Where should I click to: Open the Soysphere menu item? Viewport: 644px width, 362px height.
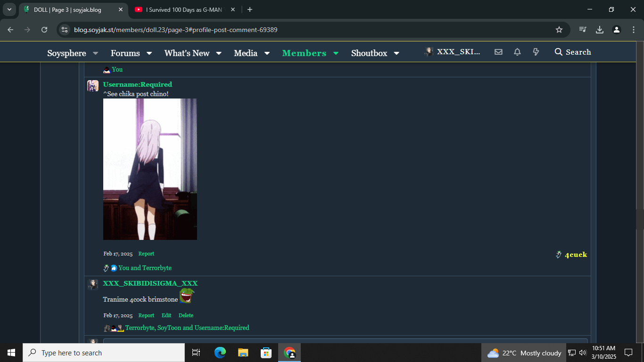click(66, 53)
